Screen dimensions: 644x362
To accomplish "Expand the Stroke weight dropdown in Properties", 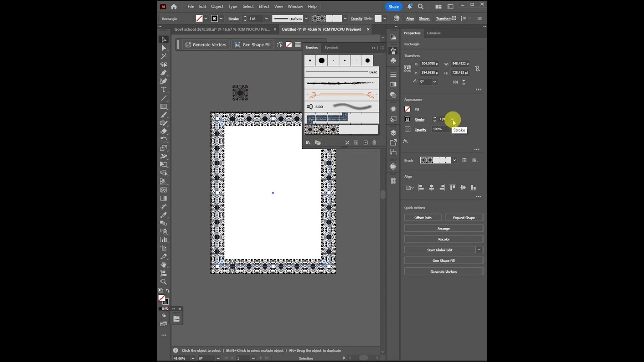I will [452, 119].
